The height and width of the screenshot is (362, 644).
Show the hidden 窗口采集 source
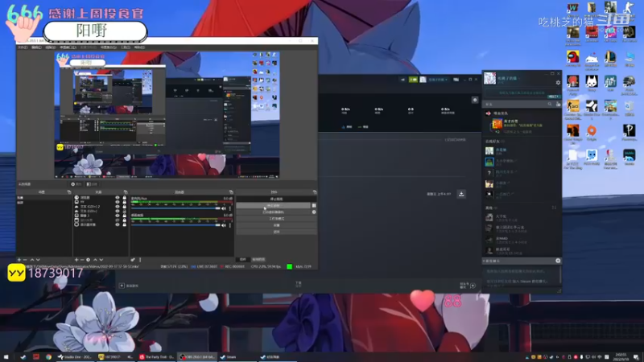point(118,220)
